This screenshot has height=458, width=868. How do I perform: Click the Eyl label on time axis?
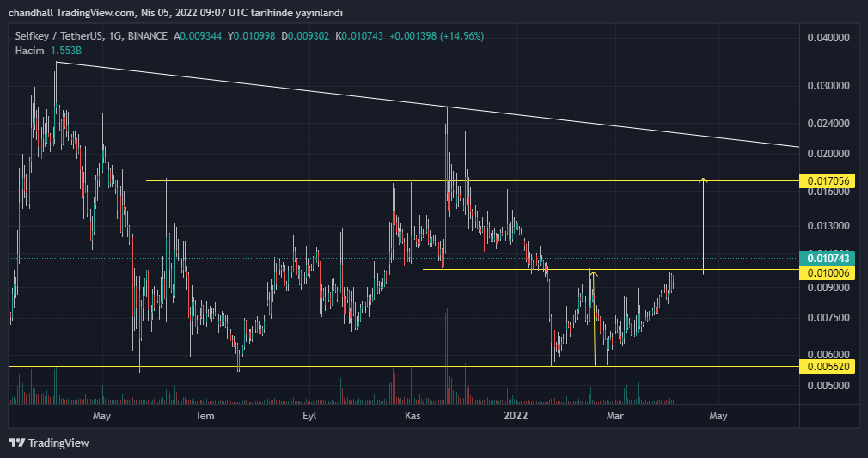309,416
